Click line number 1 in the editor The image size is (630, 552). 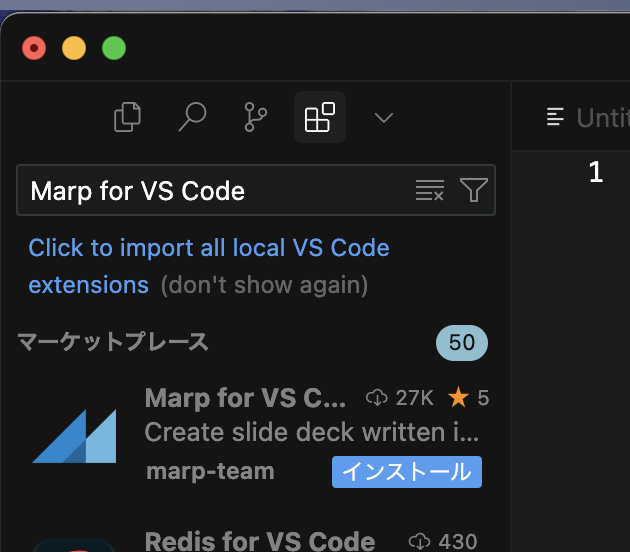[x=596, y=172]
